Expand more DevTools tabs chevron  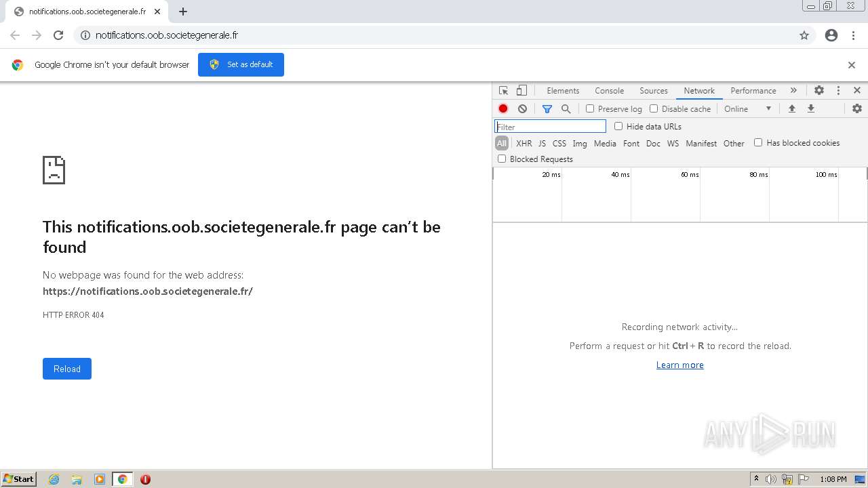(x=793, y=90)
